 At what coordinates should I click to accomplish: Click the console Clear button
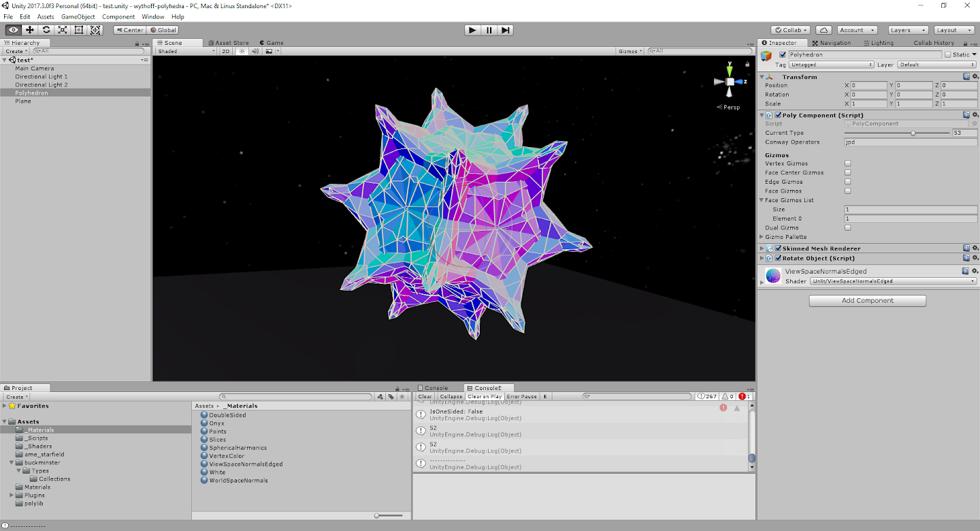[425, 396]
